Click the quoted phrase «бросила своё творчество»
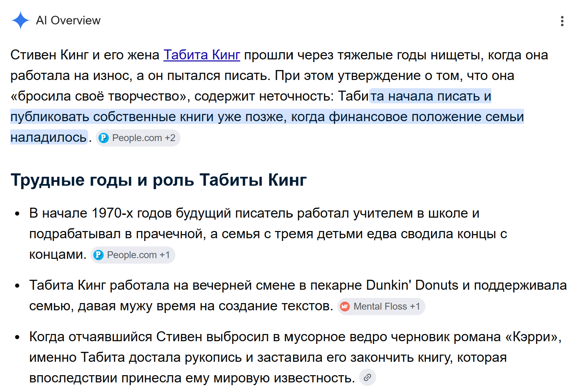Screen dimensions: 582x392 point(100,96)
